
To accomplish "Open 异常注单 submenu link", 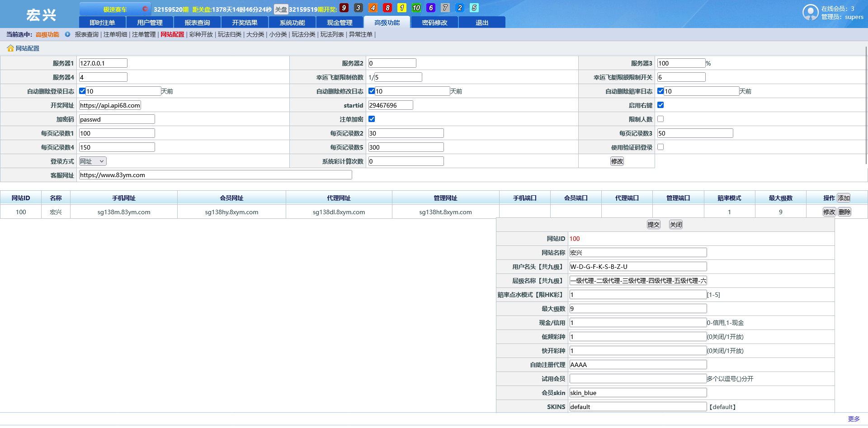I will click(x=361, y=34).
